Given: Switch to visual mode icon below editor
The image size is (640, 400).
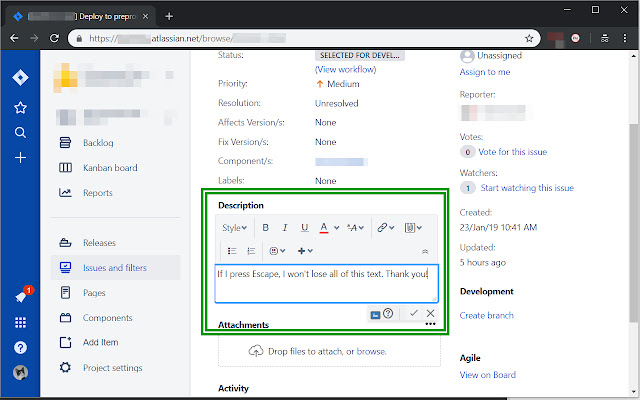Looking at the screenshot, I should [375, 314].
